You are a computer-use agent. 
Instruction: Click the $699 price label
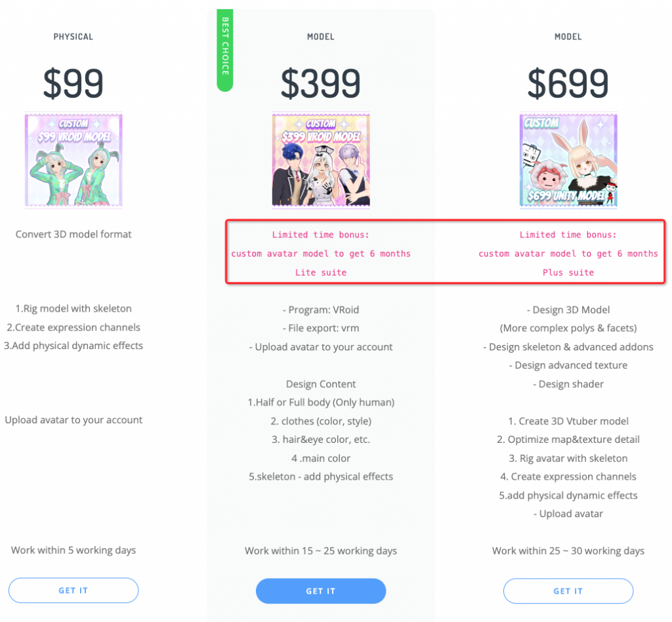pyautogui.click(x=568, y=82)
